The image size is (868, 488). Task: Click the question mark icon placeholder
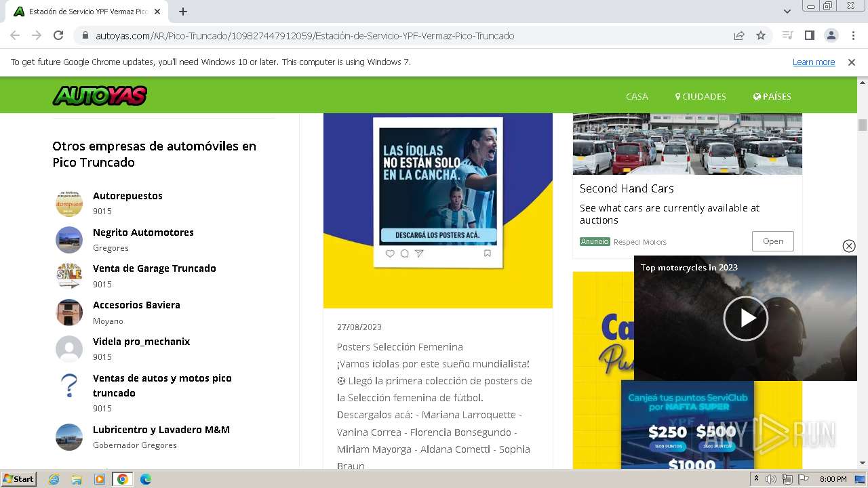click(x=68, y=386)
